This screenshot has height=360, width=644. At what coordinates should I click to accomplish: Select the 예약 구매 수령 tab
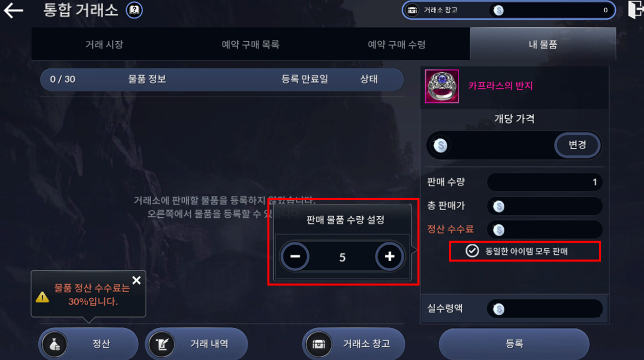[x=397, y=44]
